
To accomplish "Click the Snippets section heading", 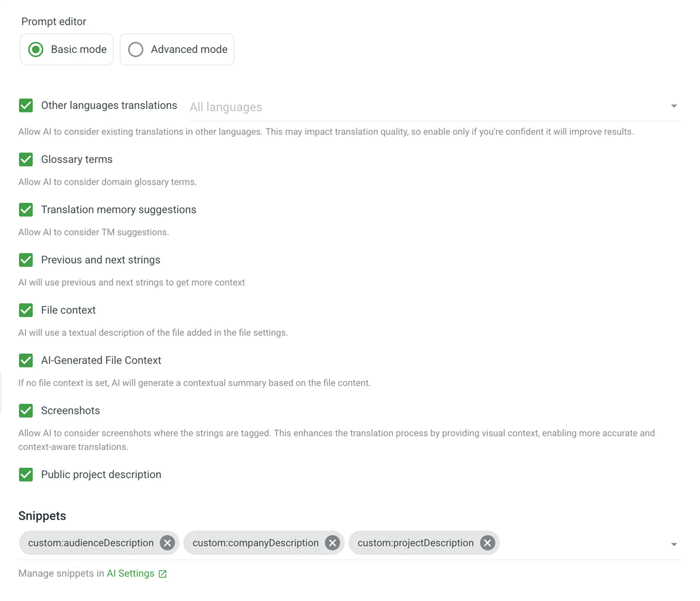I will [42, 516].
